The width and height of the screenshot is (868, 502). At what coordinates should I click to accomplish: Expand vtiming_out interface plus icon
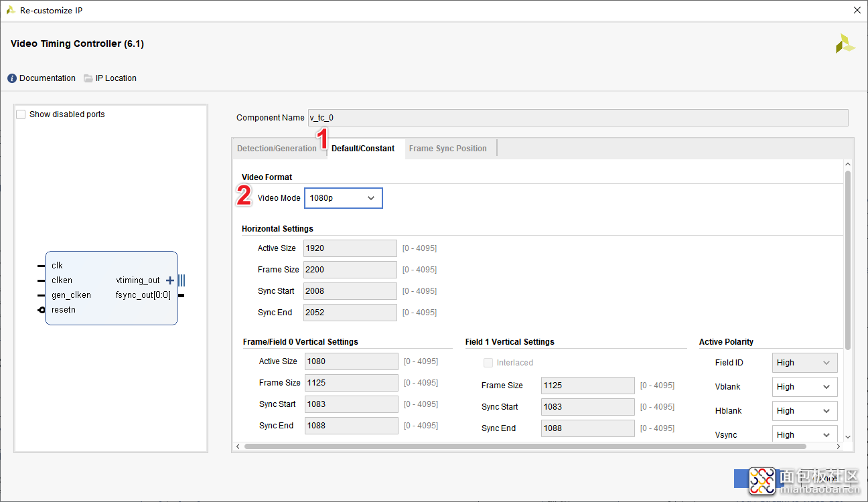pos(170,280)
